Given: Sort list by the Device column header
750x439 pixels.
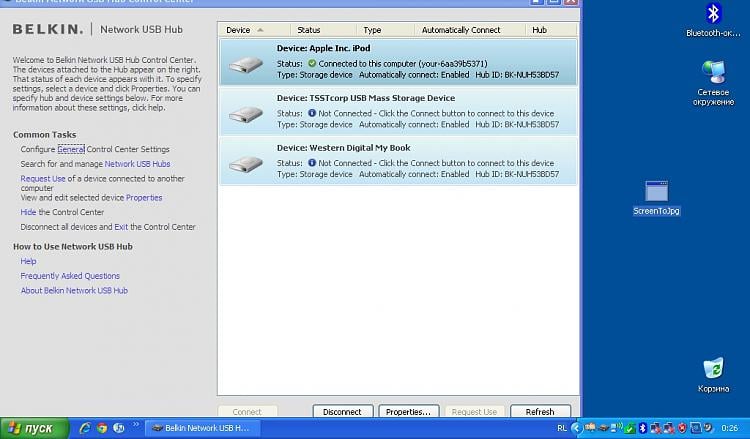Looking at the screenshot, I should pos(254,30).
